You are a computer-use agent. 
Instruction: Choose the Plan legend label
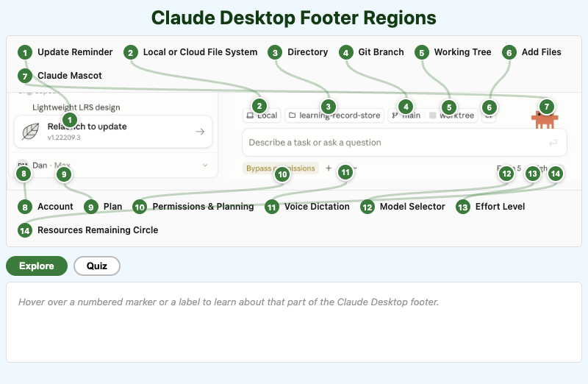[x=112, y=207]
